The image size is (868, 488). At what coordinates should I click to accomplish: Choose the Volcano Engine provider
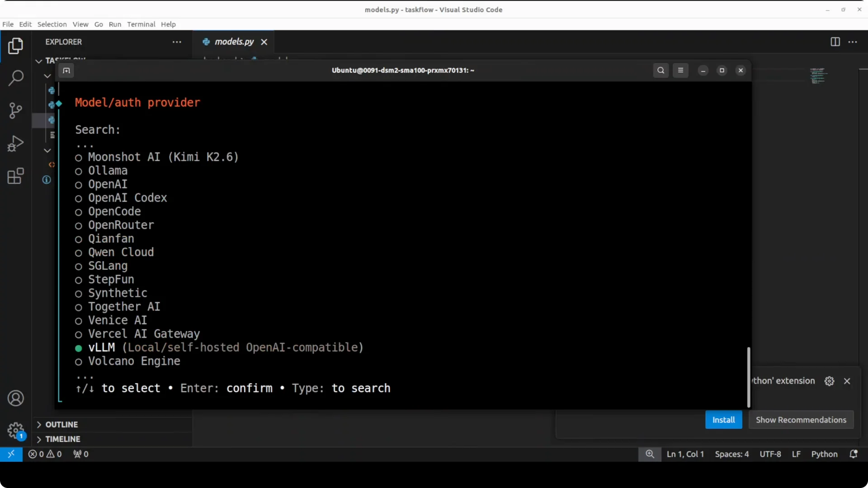[127, 361]
